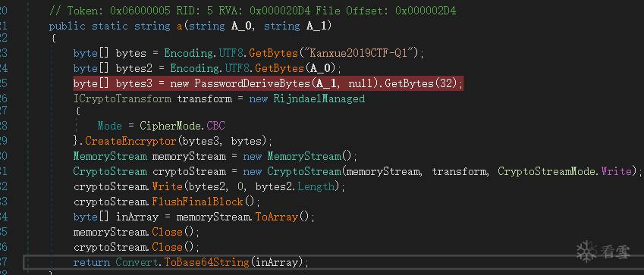
Task: Click inArray argument in ToBase64String call
Action: point(276,262)
